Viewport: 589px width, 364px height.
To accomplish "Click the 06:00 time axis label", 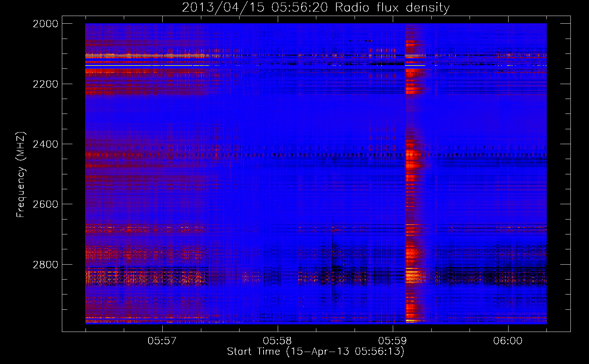I will coord(508,341).
